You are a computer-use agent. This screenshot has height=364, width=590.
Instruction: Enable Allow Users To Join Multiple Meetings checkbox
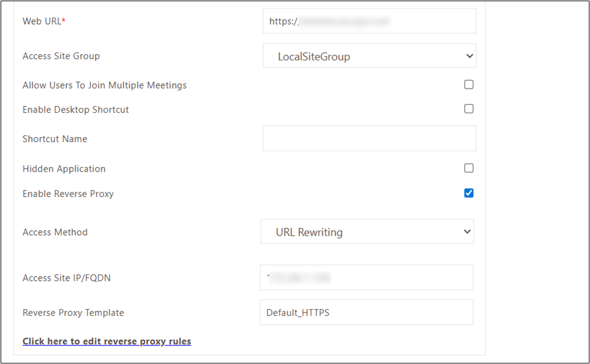tap(469, 85)
